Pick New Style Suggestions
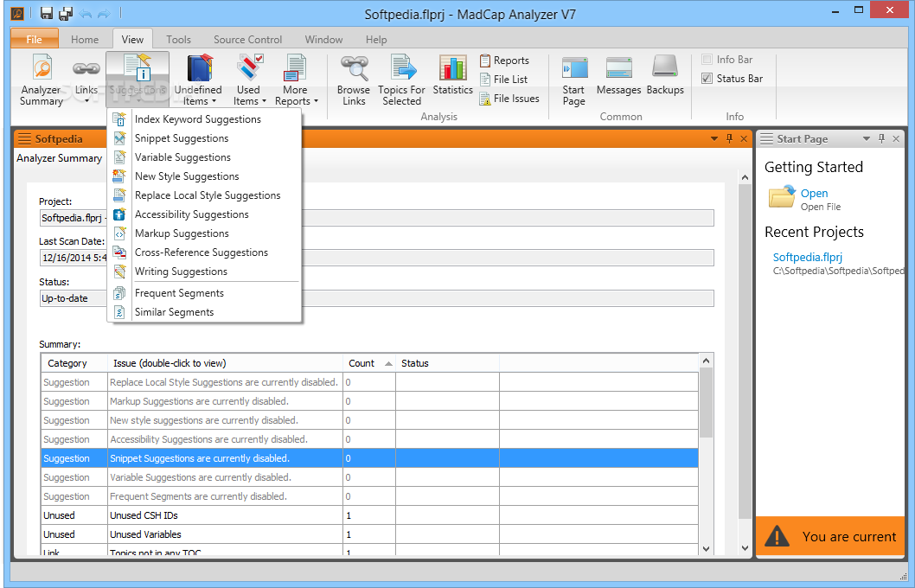Image resolution: width=915 pixels, height=588 pixels. [204, 176]
